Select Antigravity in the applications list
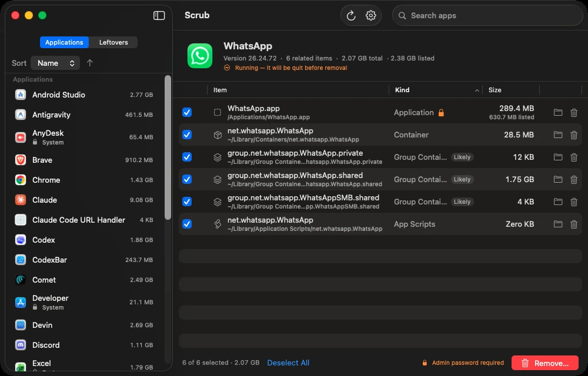 pos(85,115)
